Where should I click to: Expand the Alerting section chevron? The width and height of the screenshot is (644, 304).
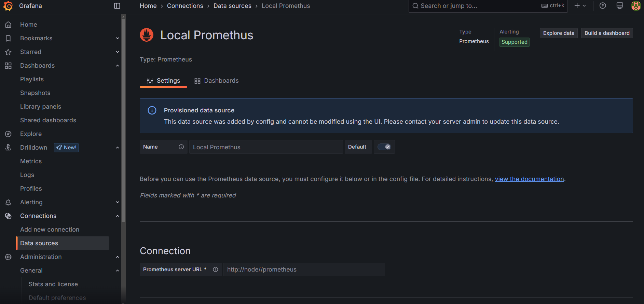[x=117, y=202]
